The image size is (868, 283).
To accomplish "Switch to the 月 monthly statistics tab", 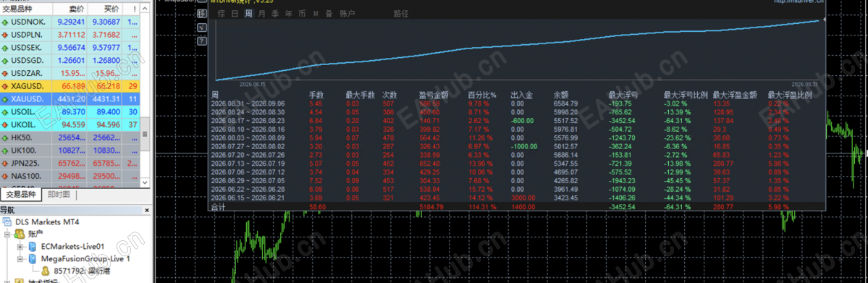I will pyautogui.click(x=262, y=13).
